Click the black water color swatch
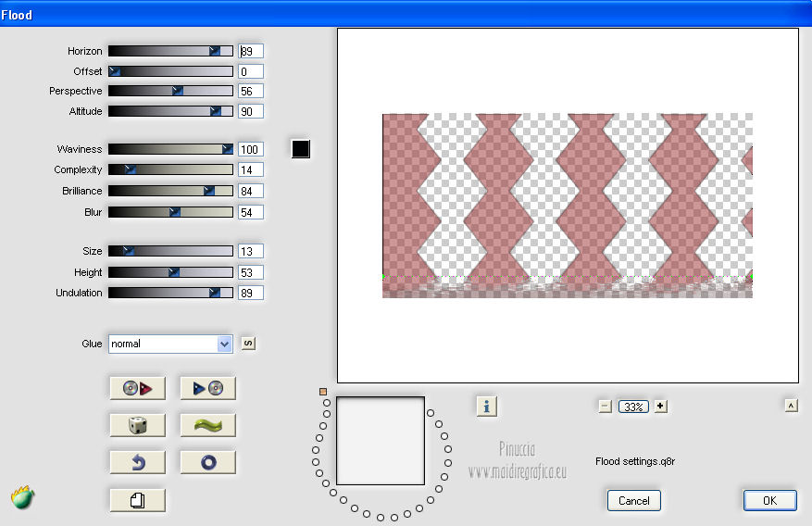This screenshot has width=812, height=526. click(x=300, y=149)
